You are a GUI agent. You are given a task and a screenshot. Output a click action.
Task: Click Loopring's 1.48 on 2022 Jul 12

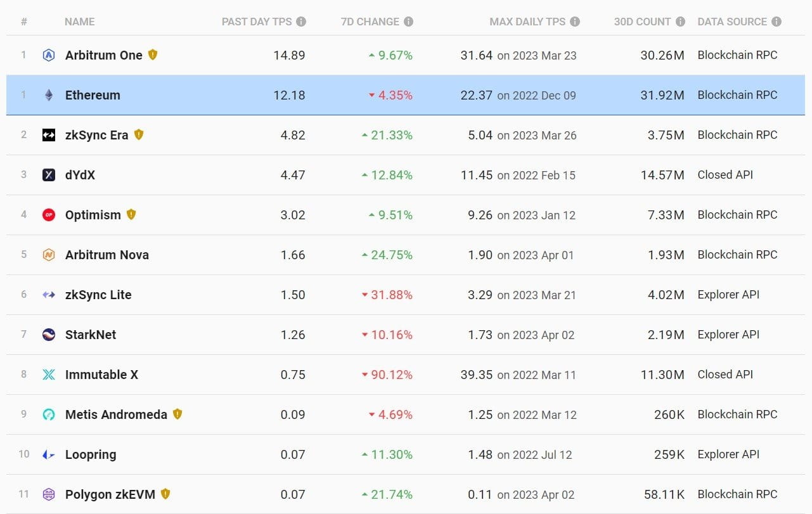520,454
